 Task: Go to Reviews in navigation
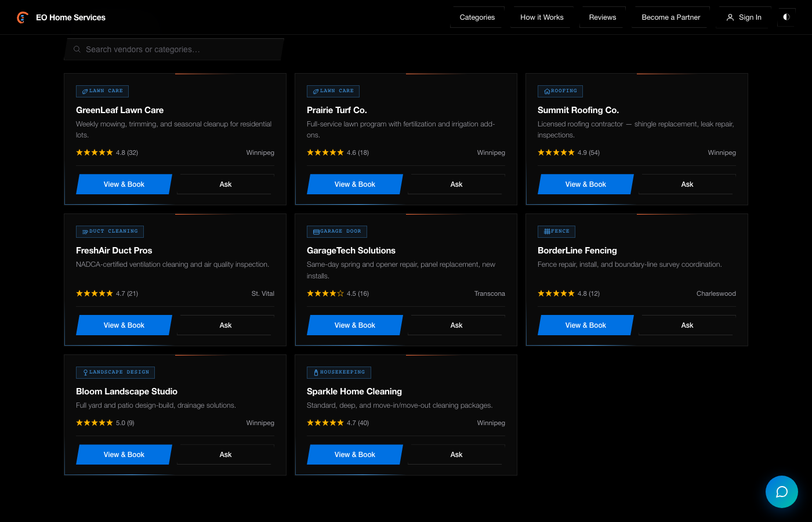pyautogui.click(x=603, y=17)
